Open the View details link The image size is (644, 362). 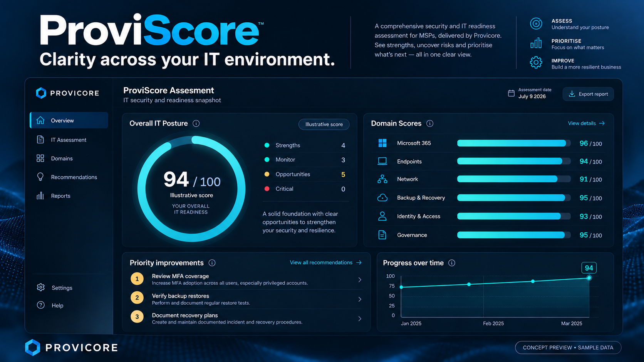[x=586, y=123]
